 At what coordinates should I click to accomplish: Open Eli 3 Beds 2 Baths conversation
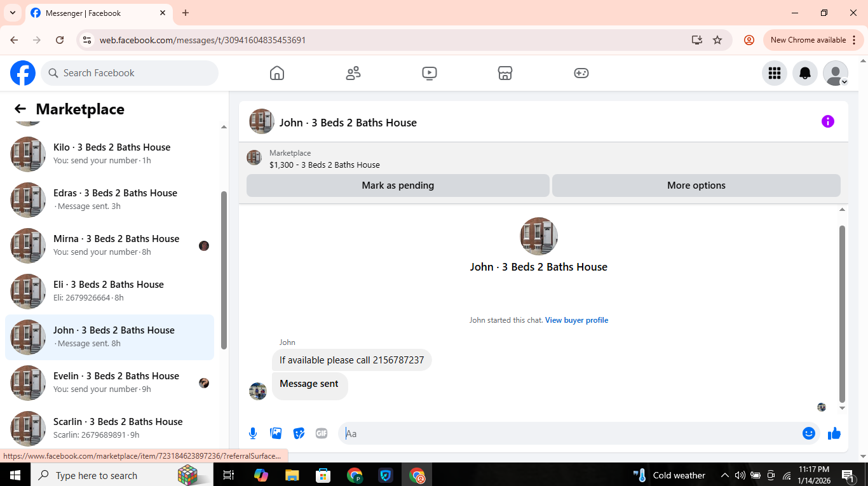pyautogui.click(x=109, y=291)
